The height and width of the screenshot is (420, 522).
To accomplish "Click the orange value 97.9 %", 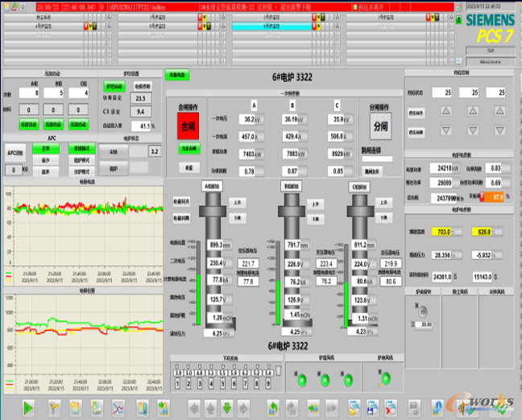I will point(494,197).
